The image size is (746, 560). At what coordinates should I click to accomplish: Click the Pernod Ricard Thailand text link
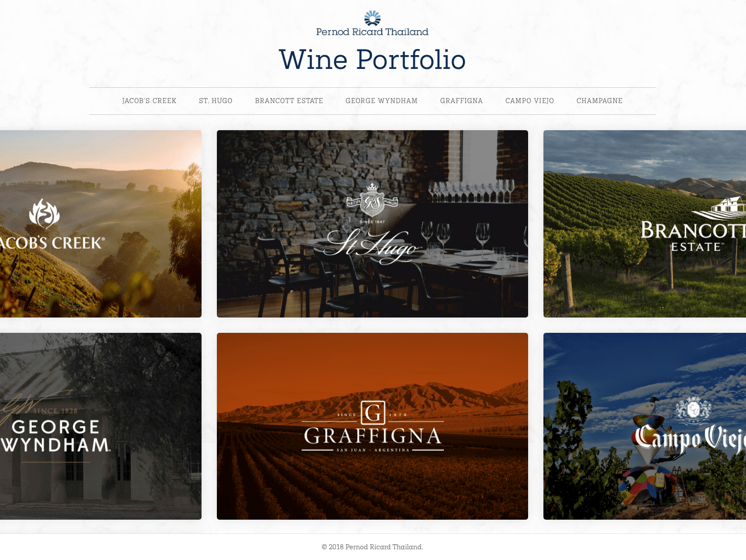372,32
